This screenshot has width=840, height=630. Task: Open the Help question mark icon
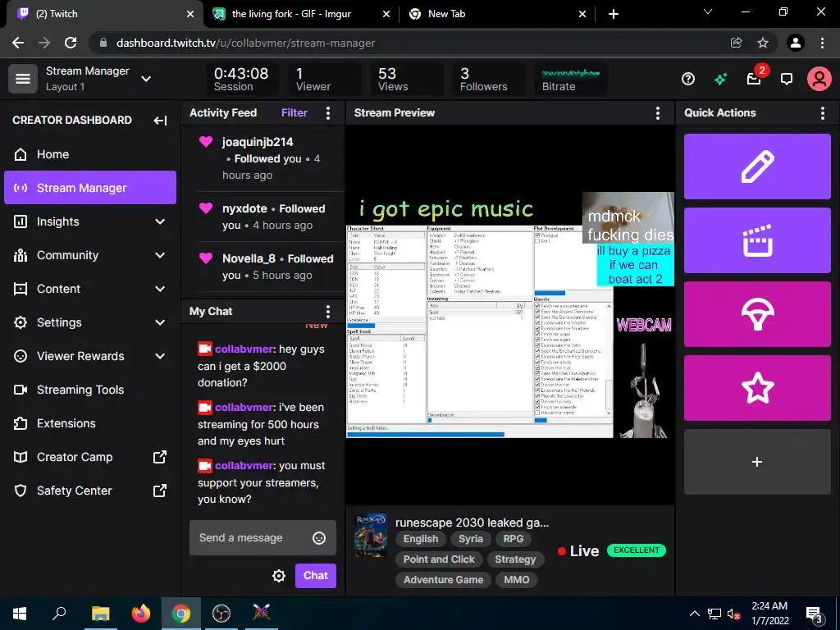688,80
